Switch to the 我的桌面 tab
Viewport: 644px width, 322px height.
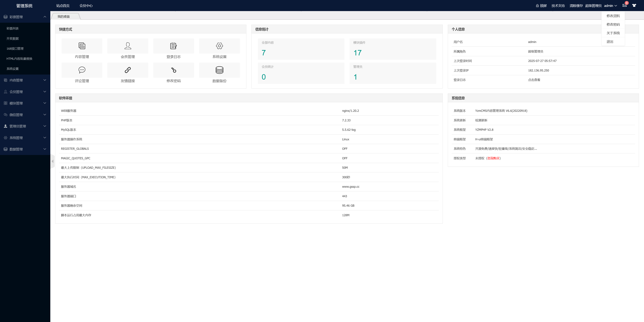point(64,16)
